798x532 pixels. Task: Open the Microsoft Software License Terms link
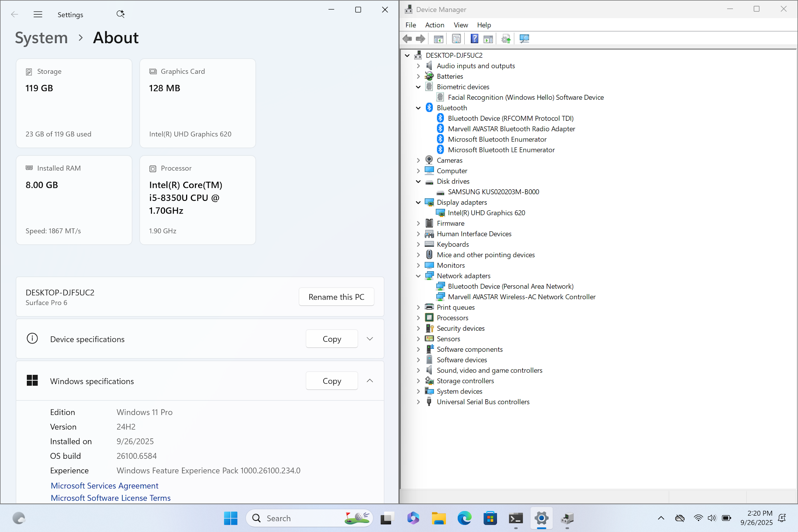tap(111, 498)
